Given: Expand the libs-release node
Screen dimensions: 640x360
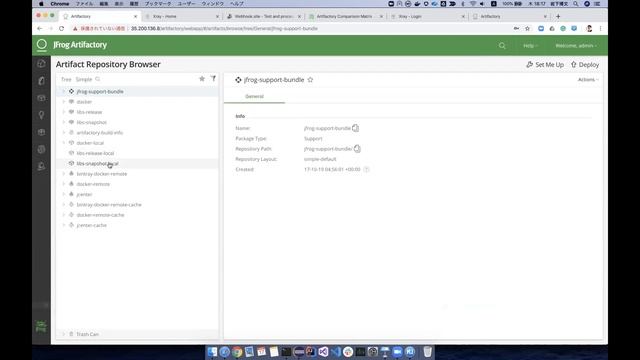Looking at the screenshot, I should [x=63, y=112].
